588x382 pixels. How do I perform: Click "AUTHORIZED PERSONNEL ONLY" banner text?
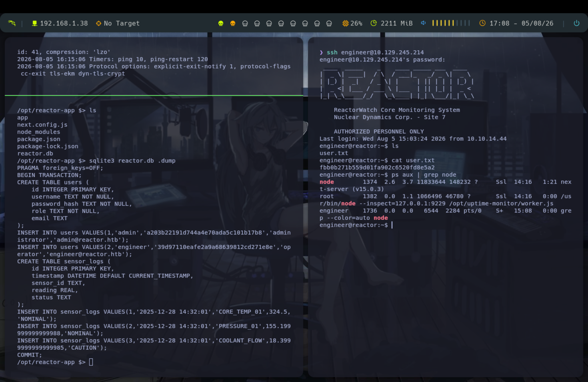point(379,131)
